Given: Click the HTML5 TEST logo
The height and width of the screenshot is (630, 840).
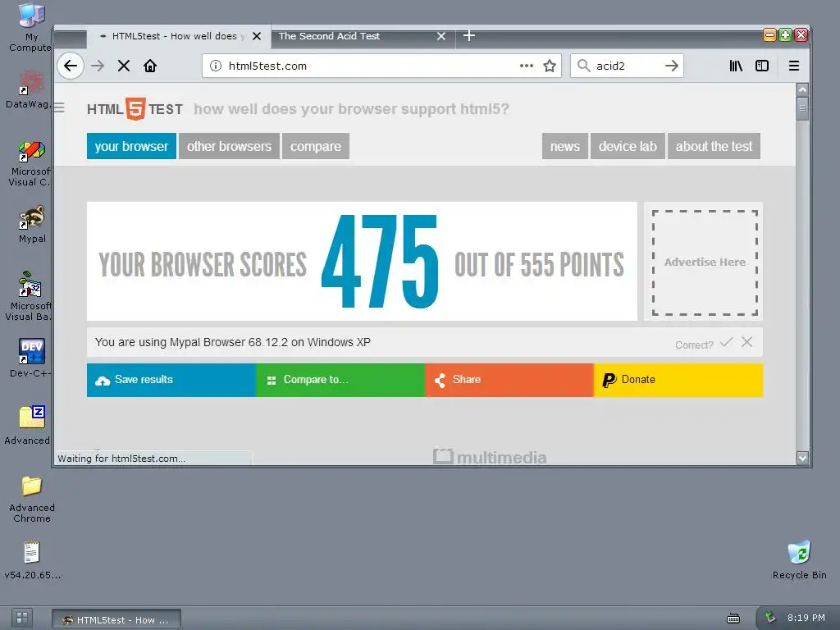Looking at the screenshot, I should [135, 109].
